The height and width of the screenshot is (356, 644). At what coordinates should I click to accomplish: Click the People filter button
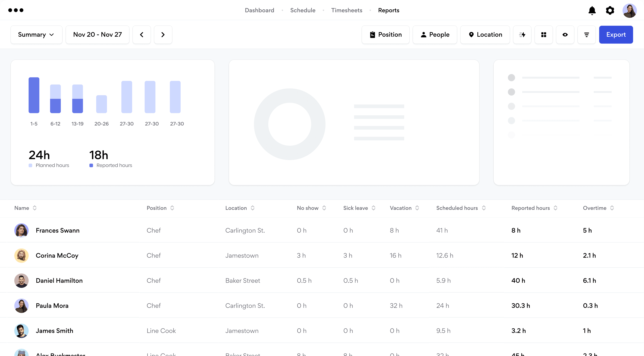(x=435, y=34)
